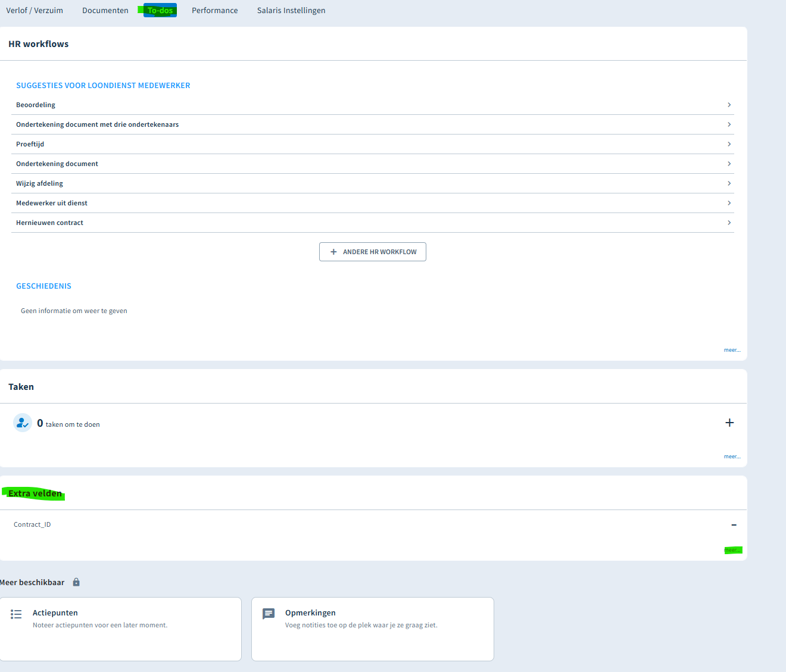The width and height of the screenshot is (786, 672).
Task: Expand the Beoordeling workflow chevron
Action: 729,105
